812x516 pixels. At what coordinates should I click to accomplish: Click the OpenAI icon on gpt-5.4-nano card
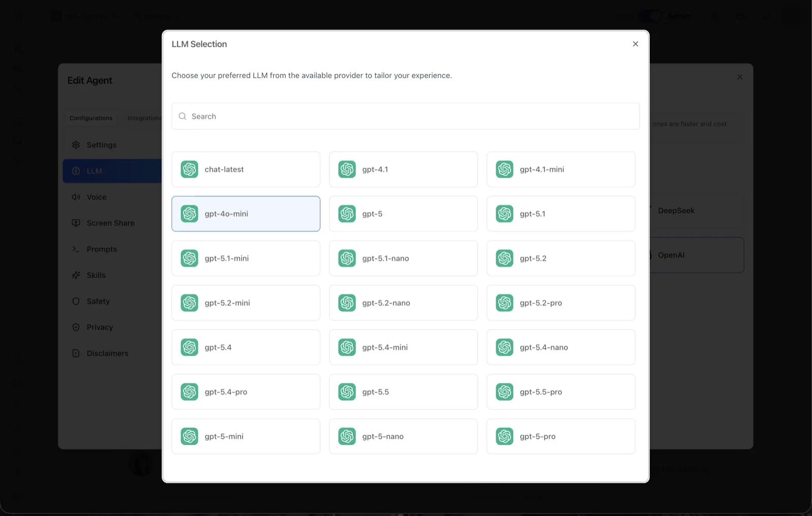pos(504,348)
